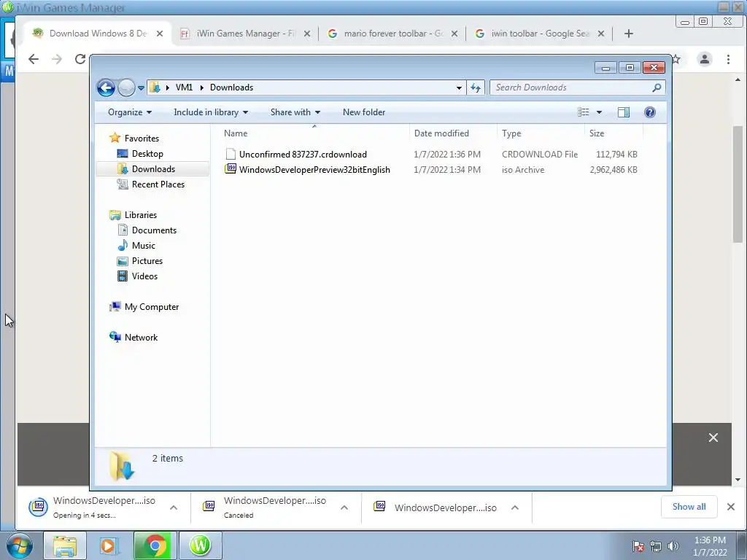747x560 pixels.
Task: Switch to iwin toolbar Google Search tab
Action: pyautogui.click(x=540, y=34)
